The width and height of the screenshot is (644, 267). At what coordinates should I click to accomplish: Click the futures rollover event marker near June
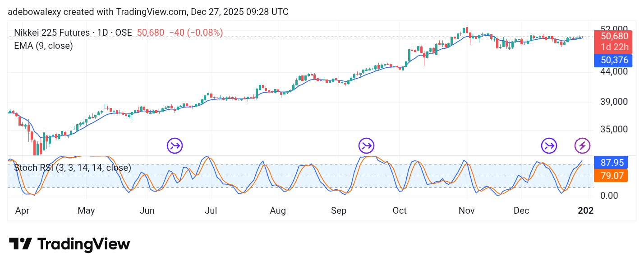pos(175,145)
